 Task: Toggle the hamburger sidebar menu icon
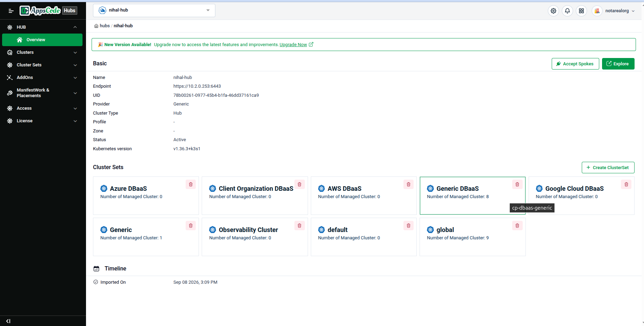point(11,11)
